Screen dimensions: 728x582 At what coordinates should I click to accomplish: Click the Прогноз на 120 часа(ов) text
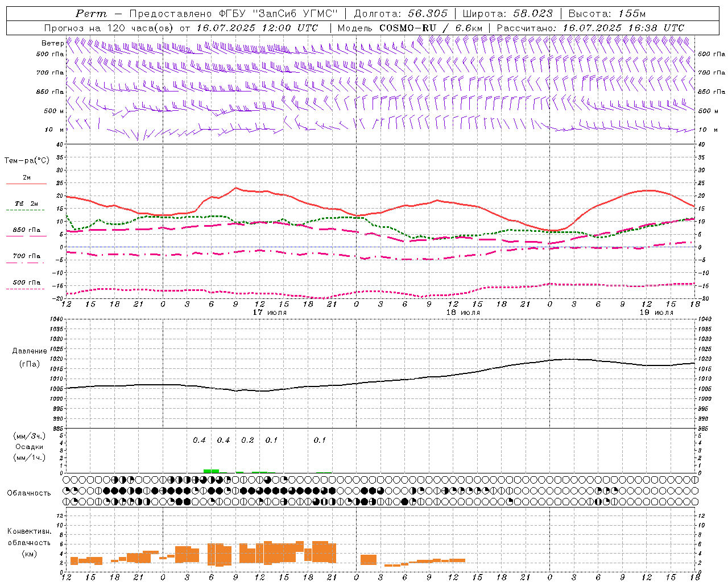(x=109, y=28)
